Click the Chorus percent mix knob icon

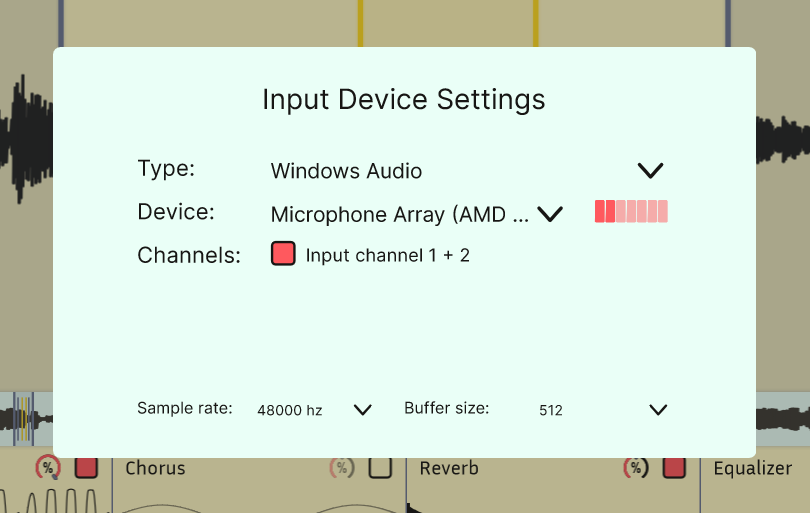[x=342, y=468]
